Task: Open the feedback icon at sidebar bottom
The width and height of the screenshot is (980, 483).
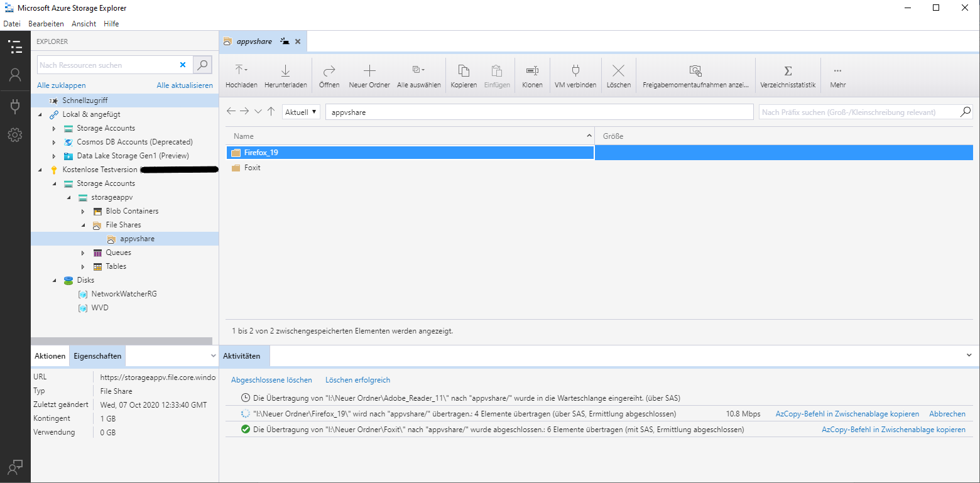Action: click(15, 467)
